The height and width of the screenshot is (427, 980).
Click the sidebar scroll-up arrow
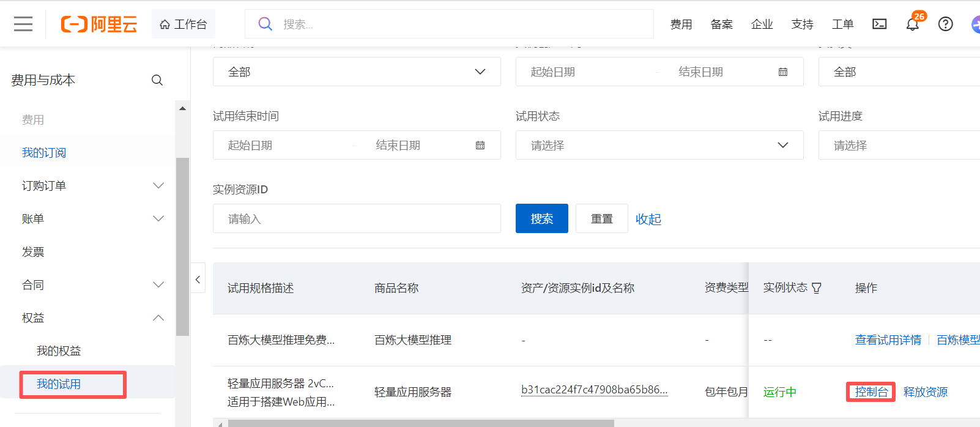pyautogui.click(x=182, y=108)
